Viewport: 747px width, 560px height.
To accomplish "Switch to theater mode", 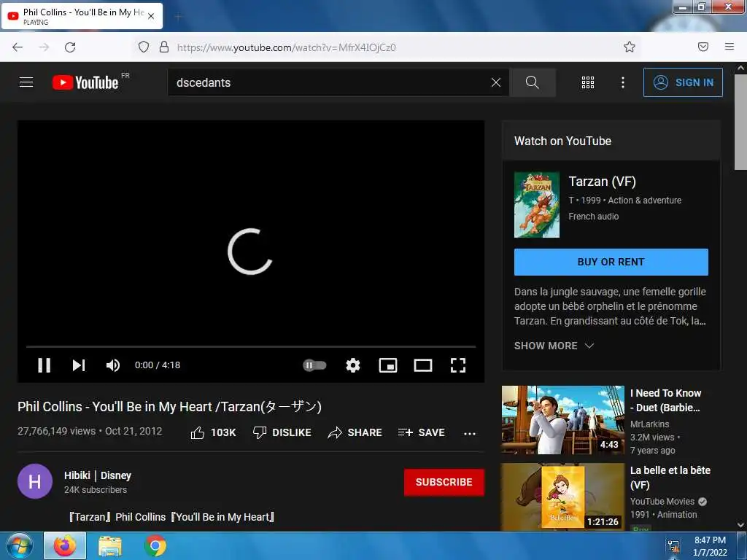I will tap(422, 365).
